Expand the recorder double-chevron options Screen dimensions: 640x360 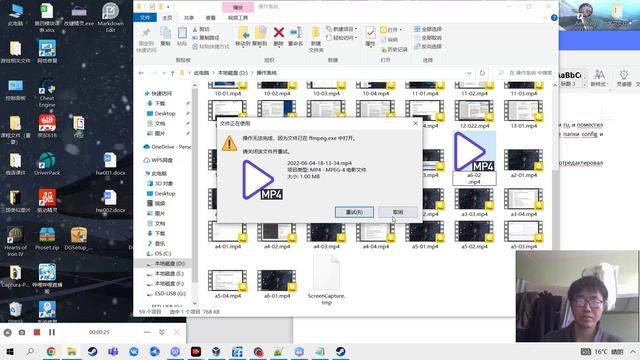click(x=162, y=332)
